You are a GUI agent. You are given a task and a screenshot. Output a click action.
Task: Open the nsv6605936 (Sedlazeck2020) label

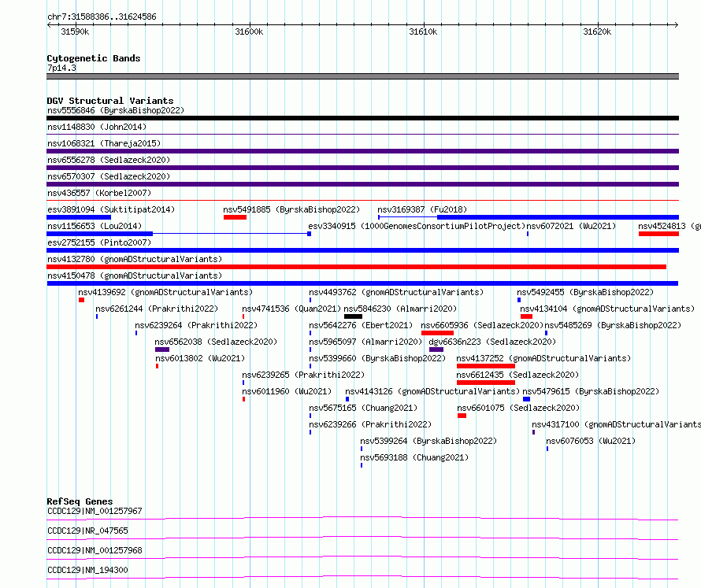[482, 325]
